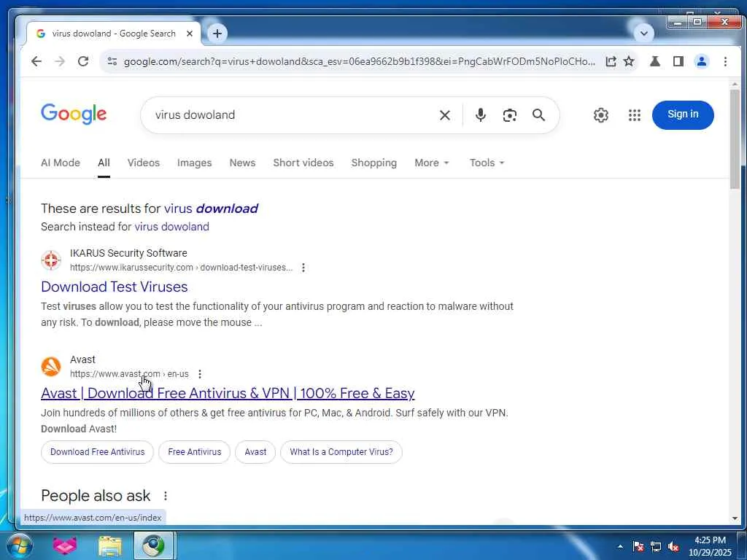Go back to the previous page
The height and width of the screenshot is (560, 747).
pyautogui.click(x=36, y=61)
